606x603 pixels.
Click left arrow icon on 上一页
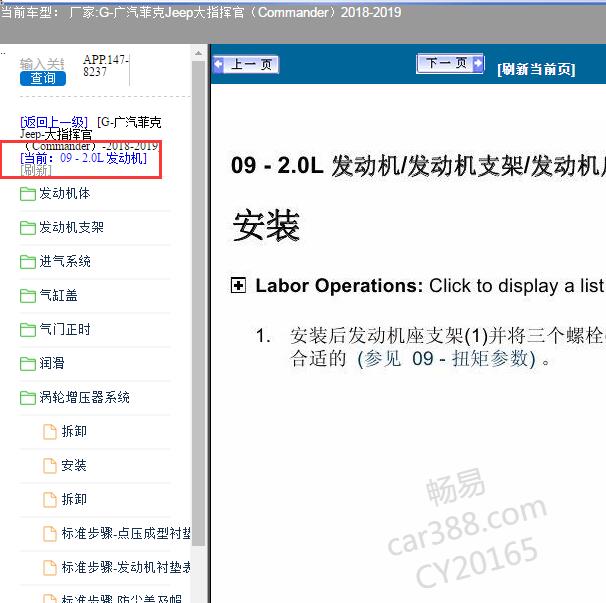point(219,64)
